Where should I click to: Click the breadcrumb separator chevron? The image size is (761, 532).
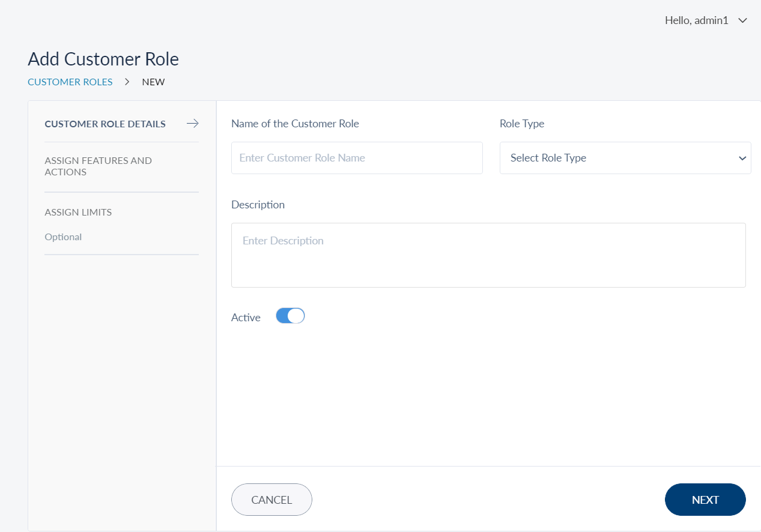tap(127, 82)
